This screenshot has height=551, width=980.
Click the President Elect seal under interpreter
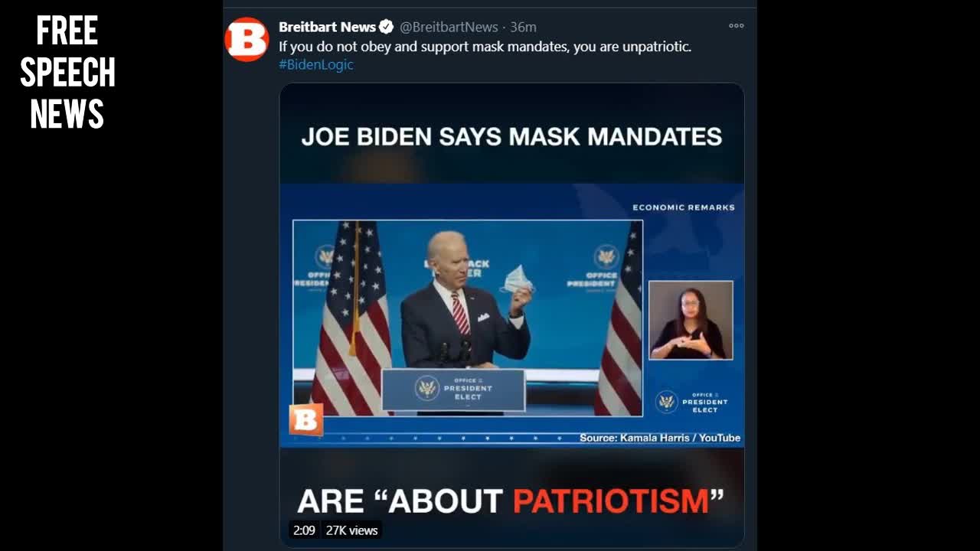click(x=691, y=402)
